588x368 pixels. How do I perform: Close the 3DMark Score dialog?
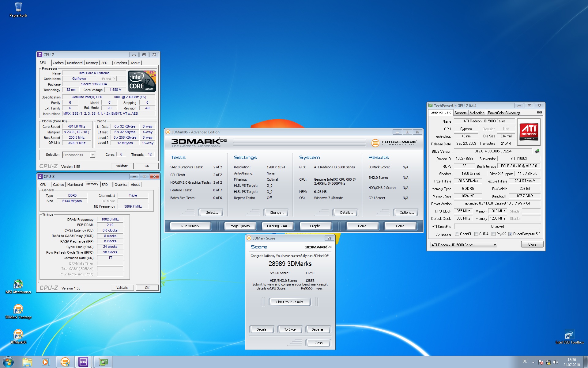coord(318,343)
